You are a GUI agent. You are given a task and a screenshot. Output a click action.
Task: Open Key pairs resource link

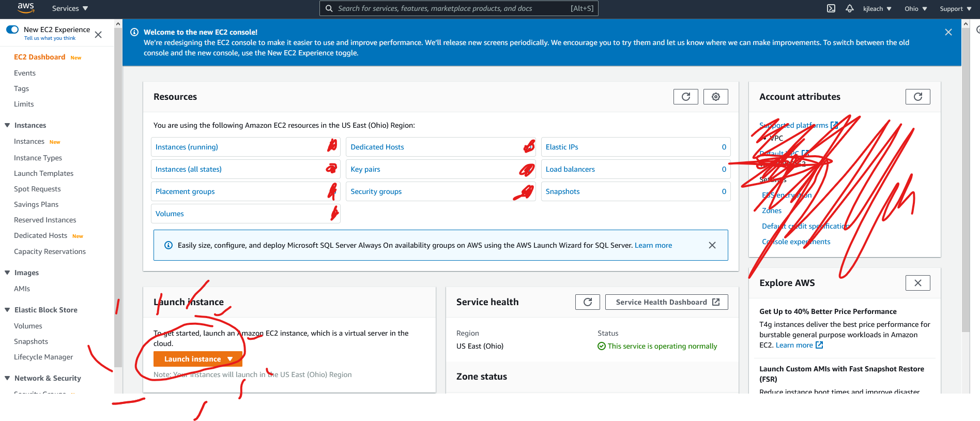[x=365, y=169]
